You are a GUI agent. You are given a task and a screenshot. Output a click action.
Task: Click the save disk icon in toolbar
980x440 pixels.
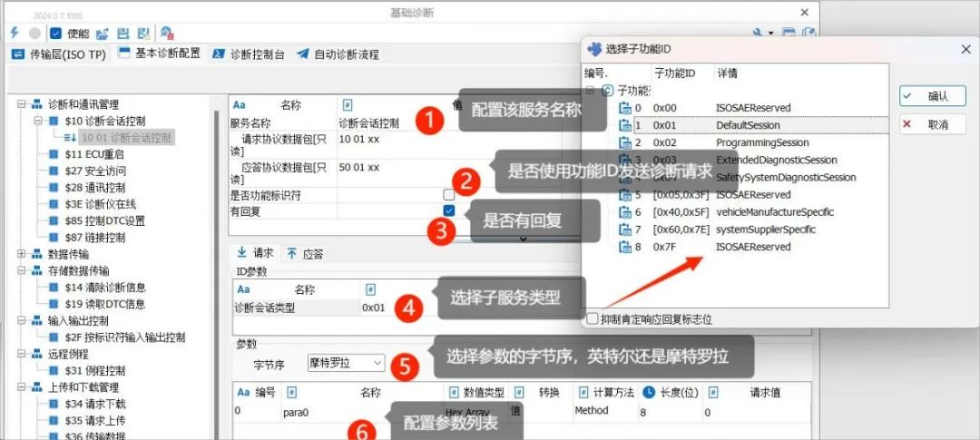click(123, 34)
